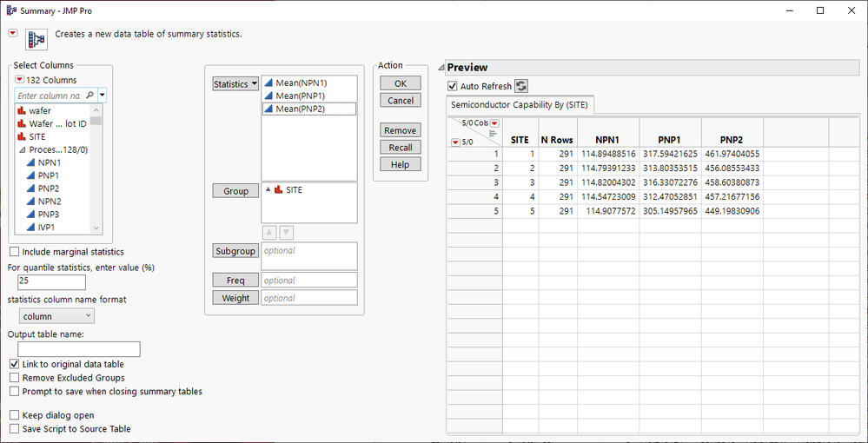Open the 132 Columns red triangle menu
Screen dimensions: 868x443
click(x=20, y=80)
